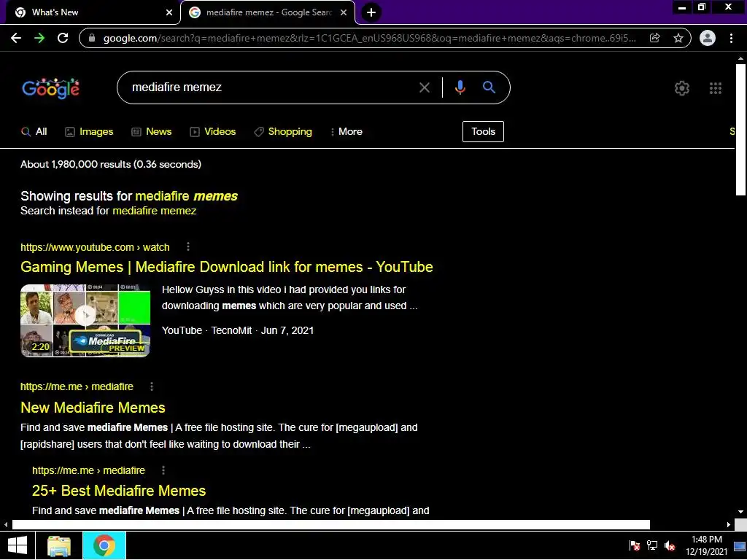Reload the current page
The height and width of the screenshot is (560, 747).
[63, 38]
